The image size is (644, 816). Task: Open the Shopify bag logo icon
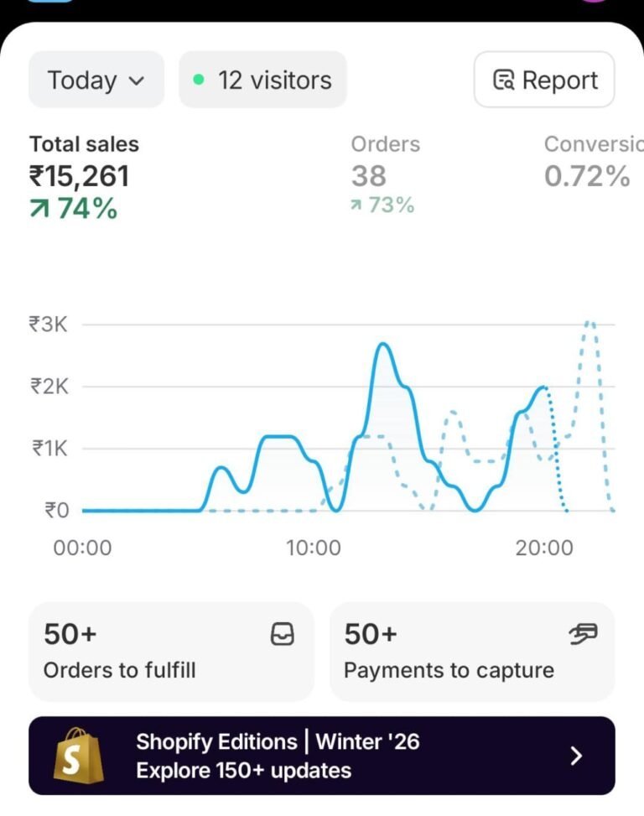pos(78,755)
